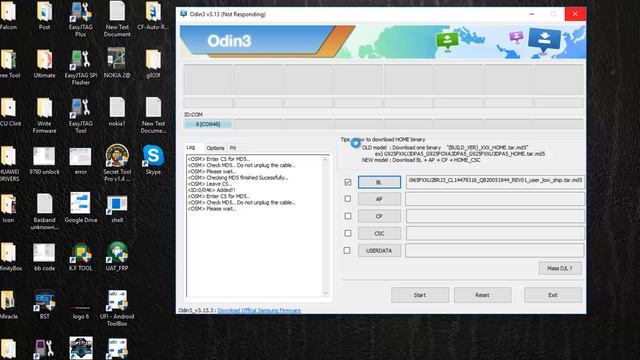Image resolution: width=640 pixels, height=360 pixels.
Task: Click the USERDATA file button
Action: click(379, 251)
